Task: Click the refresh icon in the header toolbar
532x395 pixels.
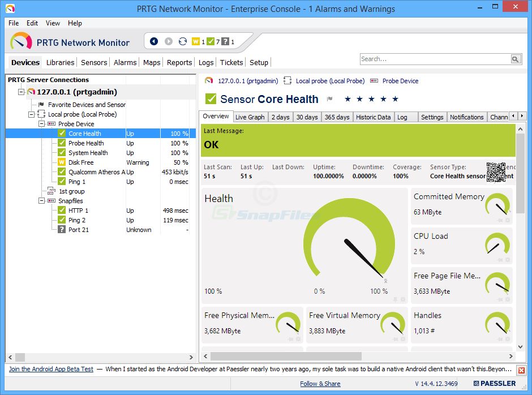Action: click(183, 41)
